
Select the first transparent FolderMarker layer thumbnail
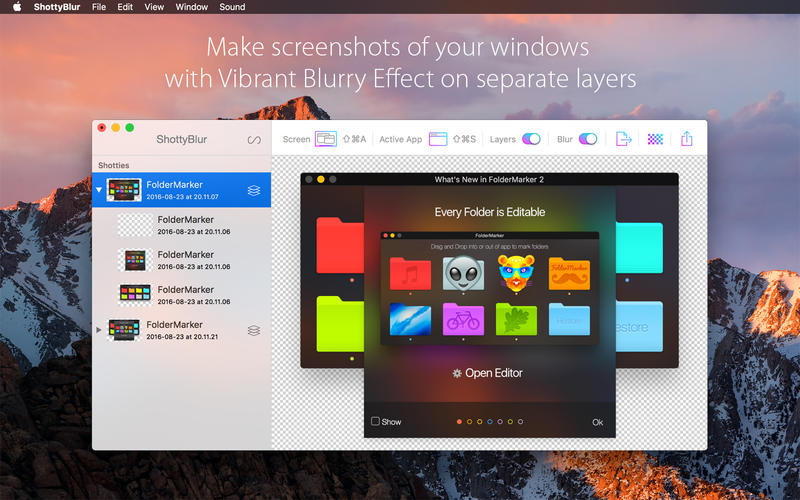[x=135, y=225]
